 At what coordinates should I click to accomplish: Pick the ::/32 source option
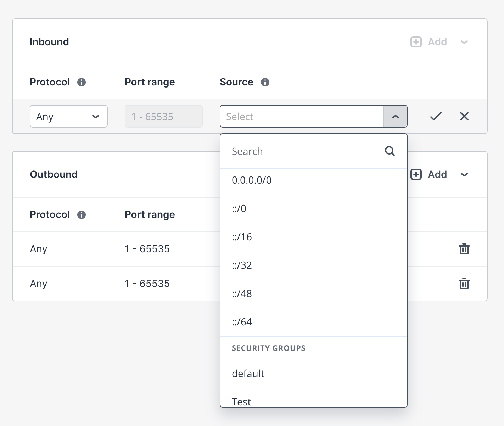pyautogui.click(x=242, y=265)
